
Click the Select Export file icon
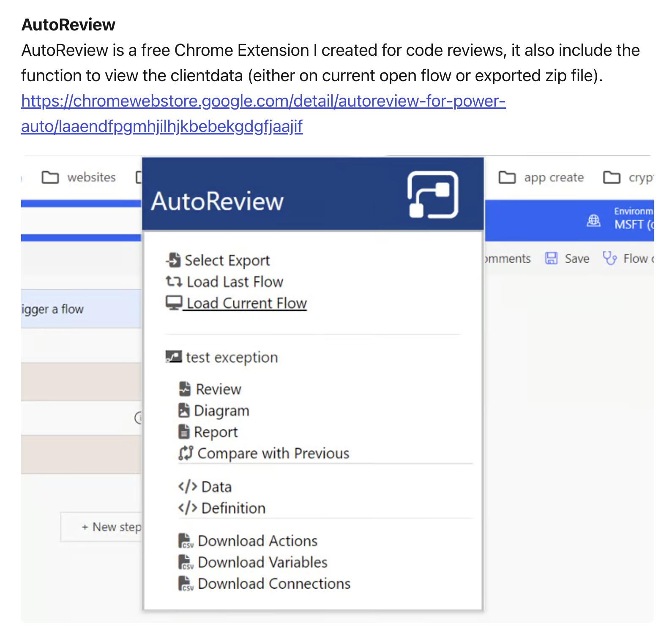tap(174, 260)
